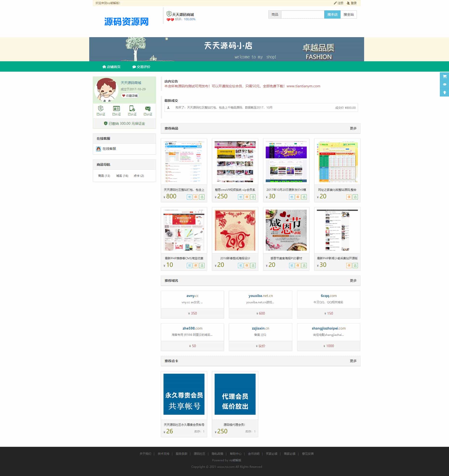Go to 店铺首页 in the navigation bar
Viewport: 449px width, 476px height.
(111, 67)
